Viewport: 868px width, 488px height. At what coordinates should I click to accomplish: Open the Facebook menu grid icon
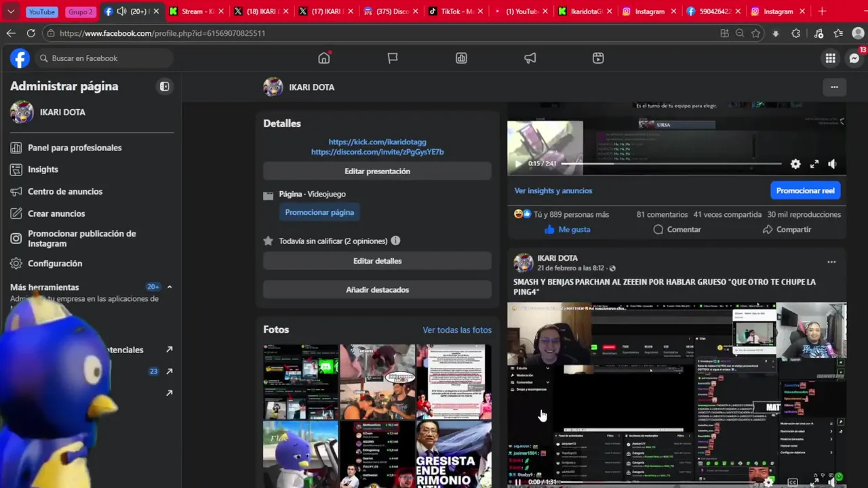830,58
